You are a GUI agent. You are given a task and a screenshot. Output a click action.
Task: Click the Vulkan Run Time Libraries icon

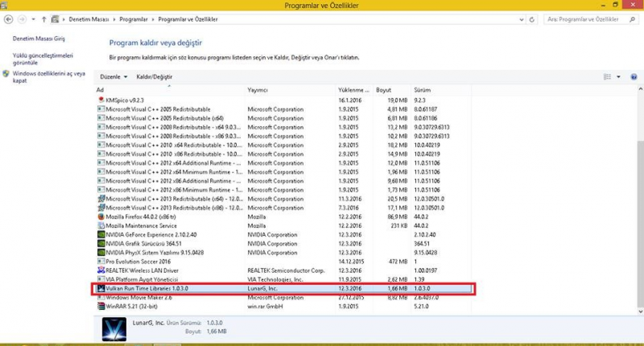(x=101, y=289)
